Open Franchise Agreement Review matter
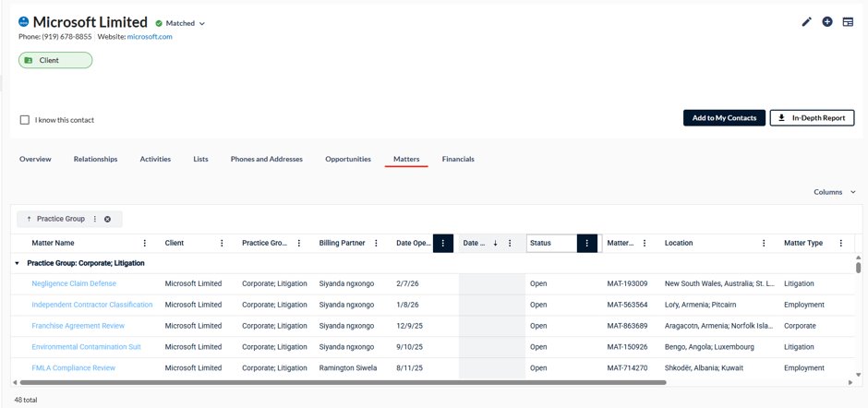 point(78,326)
